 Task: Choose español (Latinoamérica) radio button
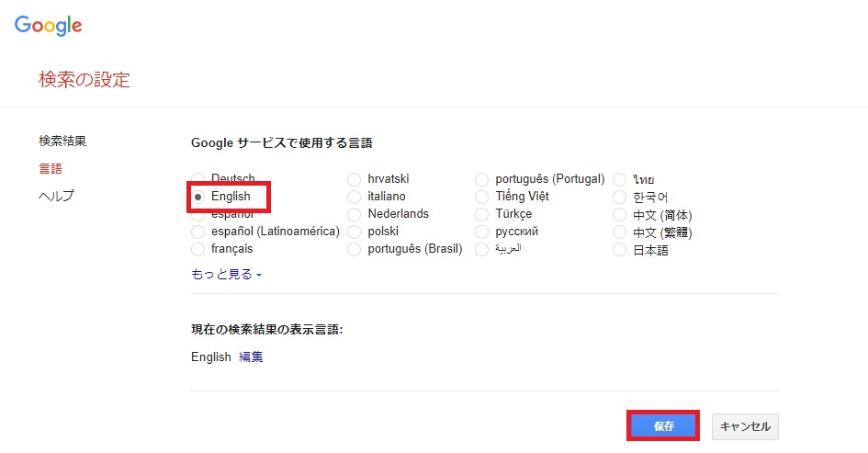coord(198,232)
